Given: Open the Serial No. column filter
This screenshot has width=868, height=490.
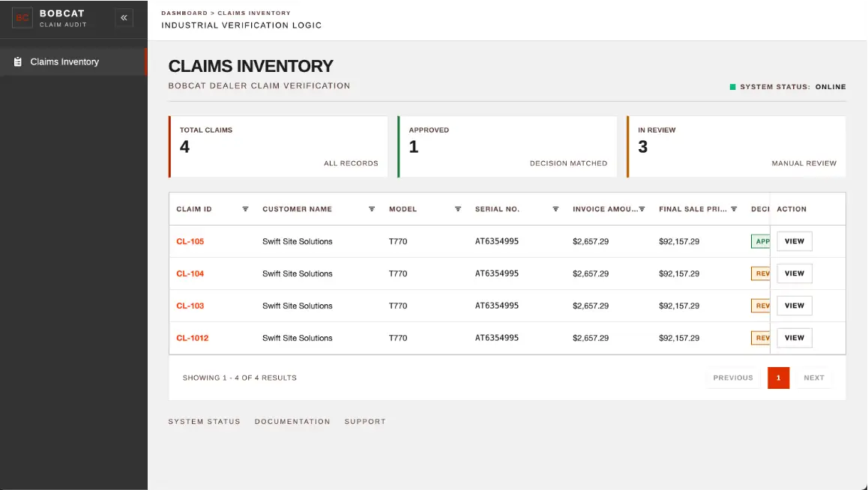Looking at the screenshot, I should 555,209.
